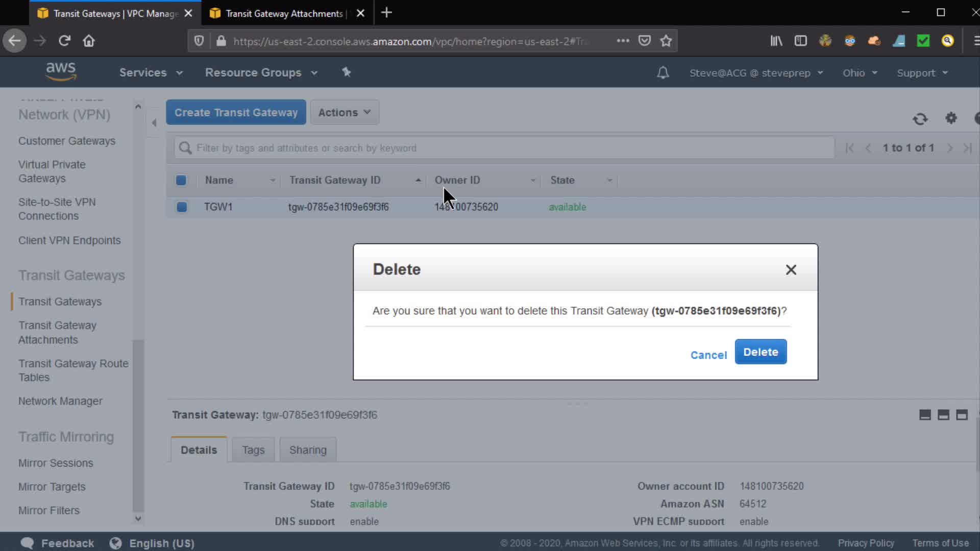Viewport: 980px width, 551px height.
Task: Open table settings gear icon
Action: point(951,118)
